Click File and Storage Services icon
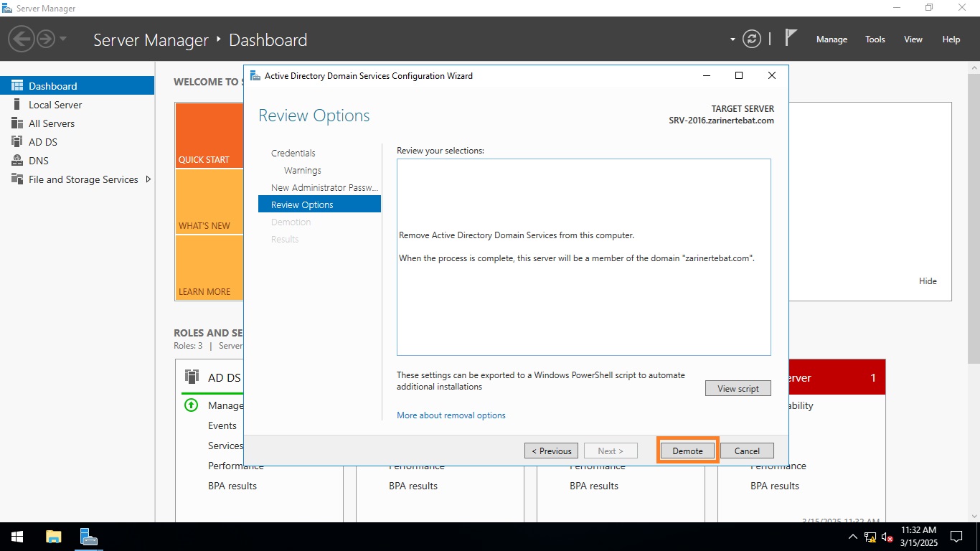980x551 pixels. 17,179
